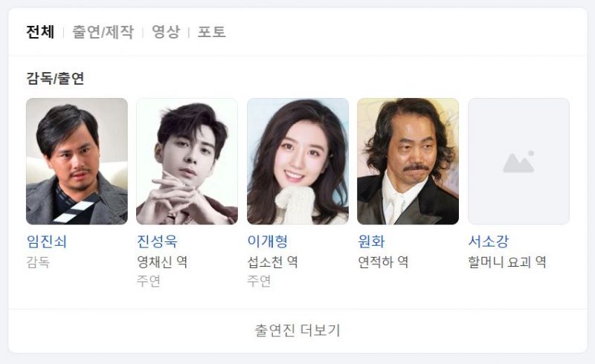The width and height of the screenshot is (595, 364).
Task: Click actress 이개형's photo thumbnail
Action: coord(298,161)
